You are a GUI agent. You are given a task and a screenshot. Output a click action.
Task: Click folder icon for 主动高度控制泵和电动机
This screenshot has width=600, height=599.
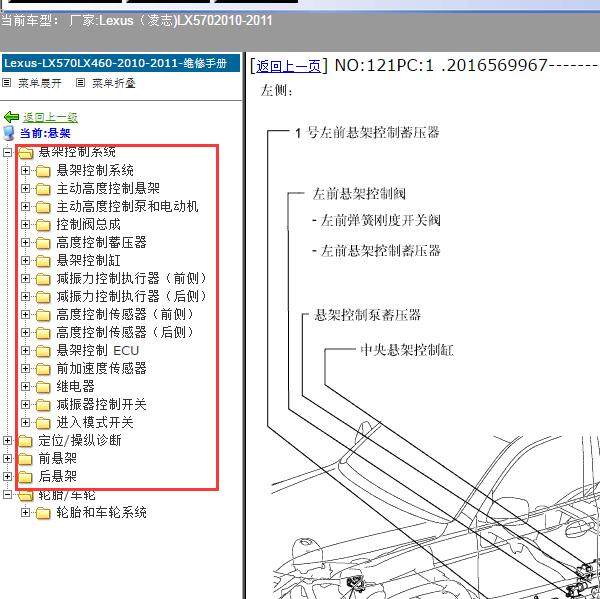point(43,207)
